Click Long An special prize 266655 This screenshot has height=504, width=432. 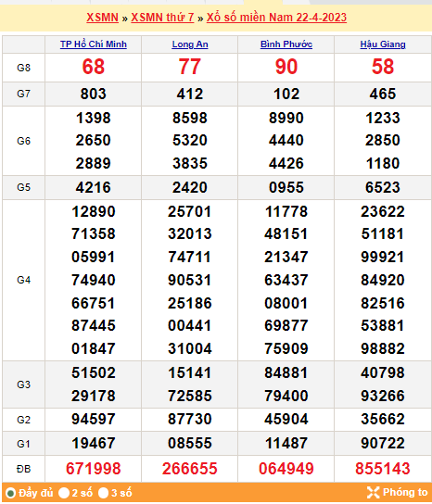(x=190, y=469)
